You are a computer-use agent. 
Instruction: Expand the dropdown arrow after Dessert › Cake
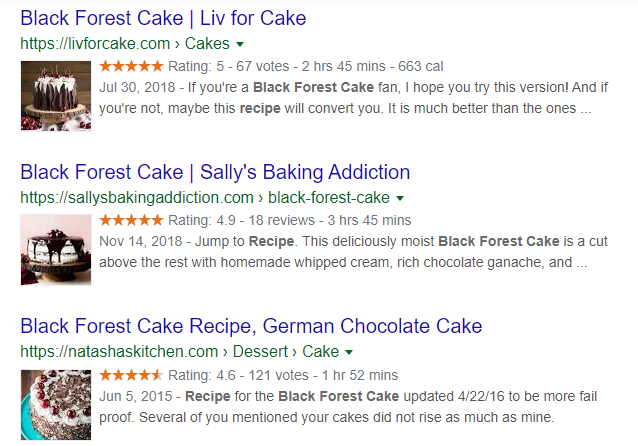[x=349, y=353]
